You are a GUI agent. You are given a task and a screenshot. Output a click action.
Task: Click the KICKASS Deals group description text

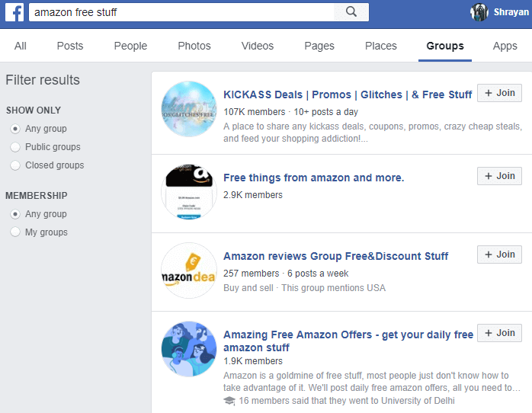click(x=373, y=133)
